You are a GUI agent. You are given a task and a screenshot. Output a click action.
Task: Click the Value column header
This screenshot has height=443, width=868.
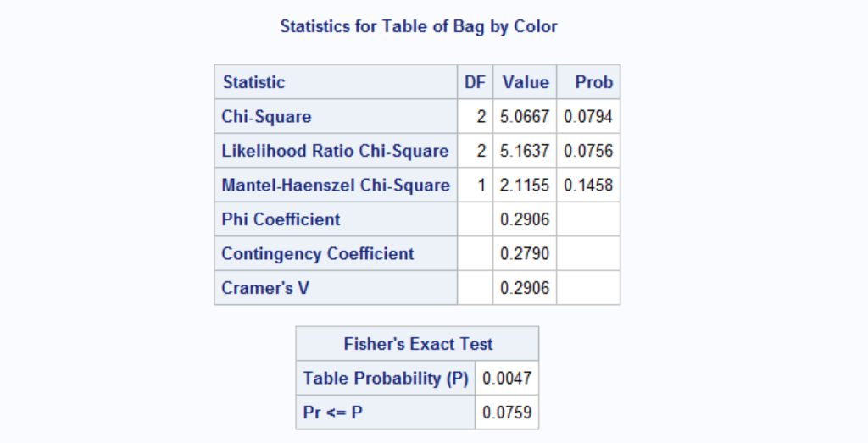(526, 82)
